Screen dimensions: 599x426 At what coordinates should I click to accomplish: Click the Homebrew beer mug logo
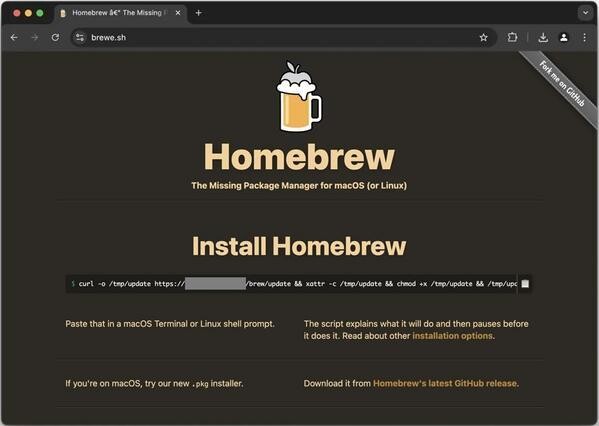tap(299, 96)
